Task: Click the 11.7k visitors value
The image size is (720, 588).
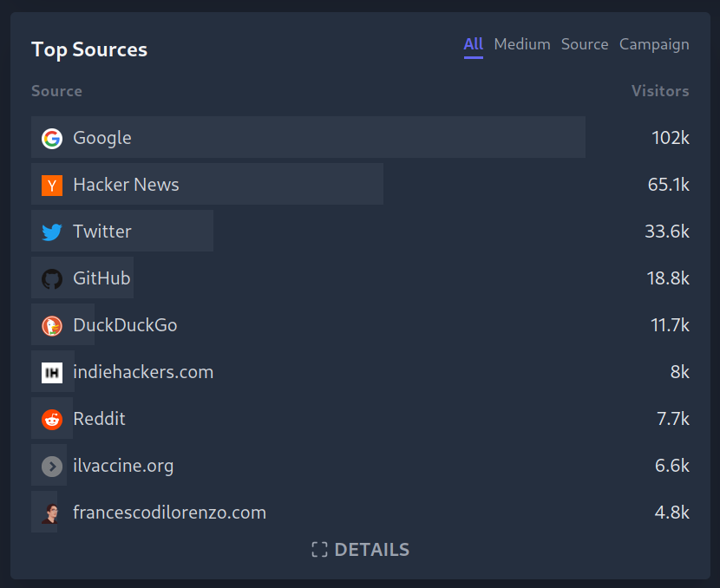Action: click(670, 325)
